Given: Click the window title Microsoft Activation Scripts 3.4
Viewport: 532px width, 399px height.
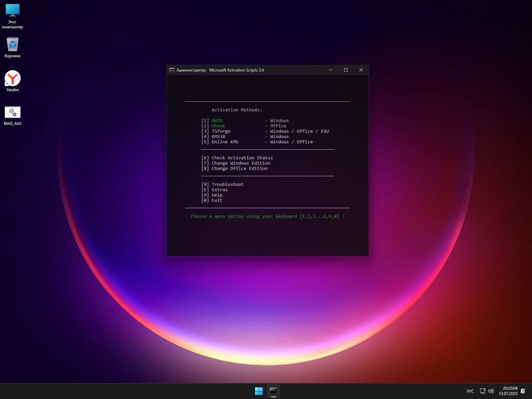Looking at the screenshot, I should (236, 70).
